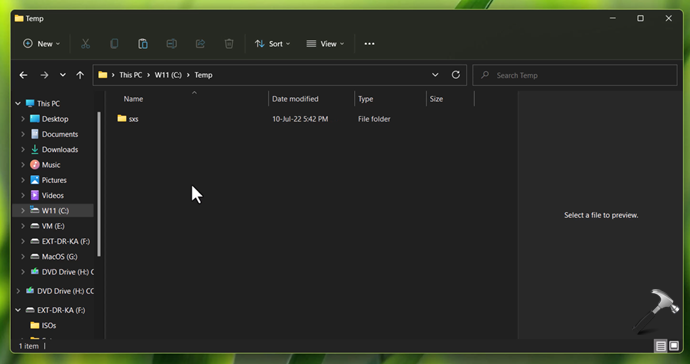The width and height of the screenshot is (690, 364).
Task: Expand the Downloads tree node
Action: click(x=23, y=150)
